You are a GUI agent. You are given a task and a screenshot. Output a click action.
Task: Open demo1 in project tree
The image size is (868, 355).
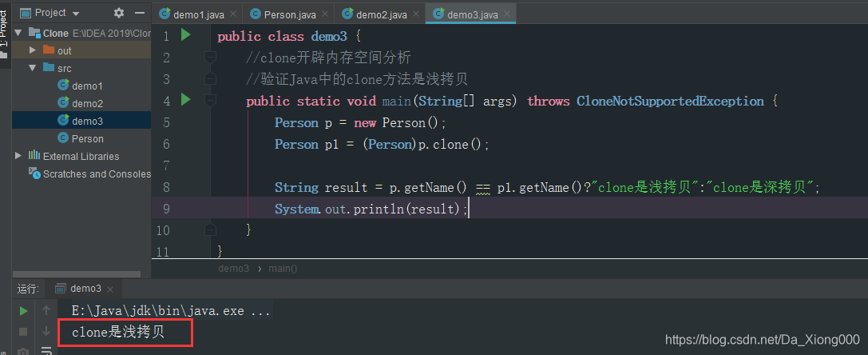point(81,86)
